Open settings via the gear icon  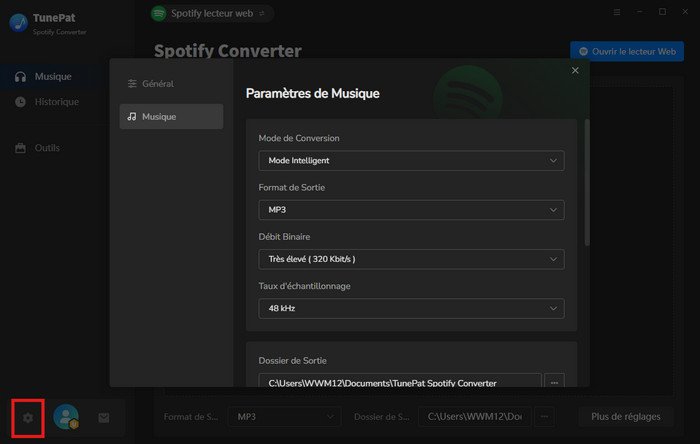[28, 418]
